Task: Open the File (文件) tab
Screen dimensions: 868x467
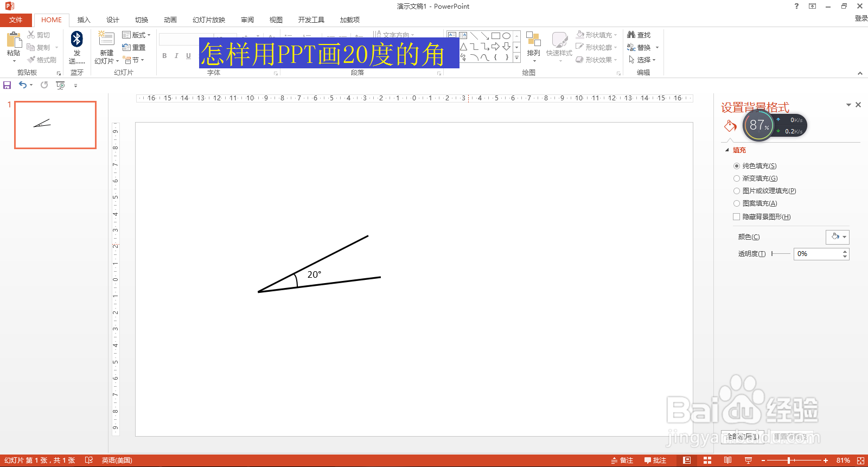Action: point(16,20)
